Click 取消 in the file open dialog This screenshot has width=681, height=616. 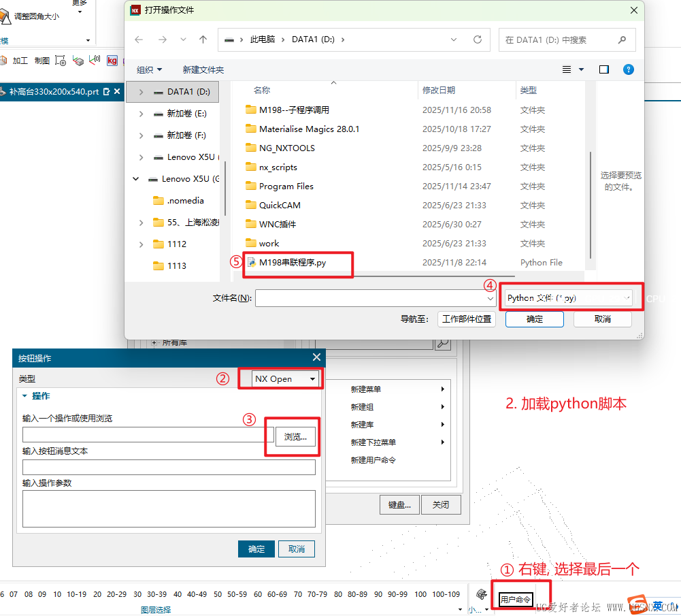coord(602,319)
